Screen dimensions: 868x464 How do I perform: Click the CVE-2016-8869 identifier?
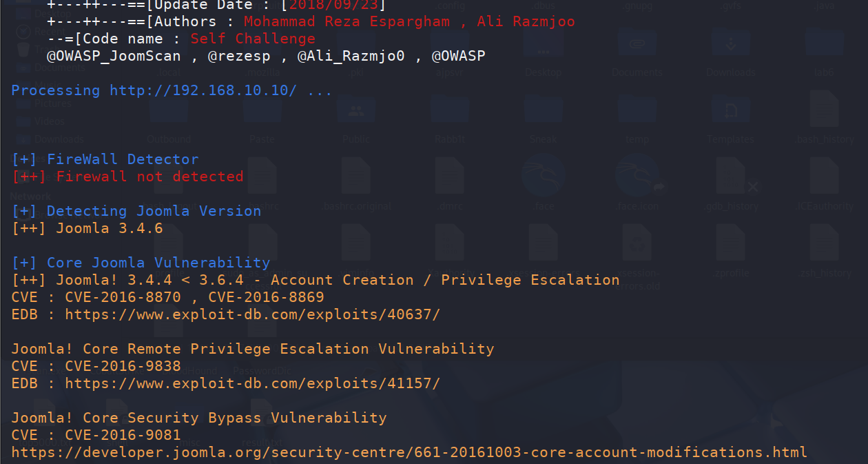(266, 297)
